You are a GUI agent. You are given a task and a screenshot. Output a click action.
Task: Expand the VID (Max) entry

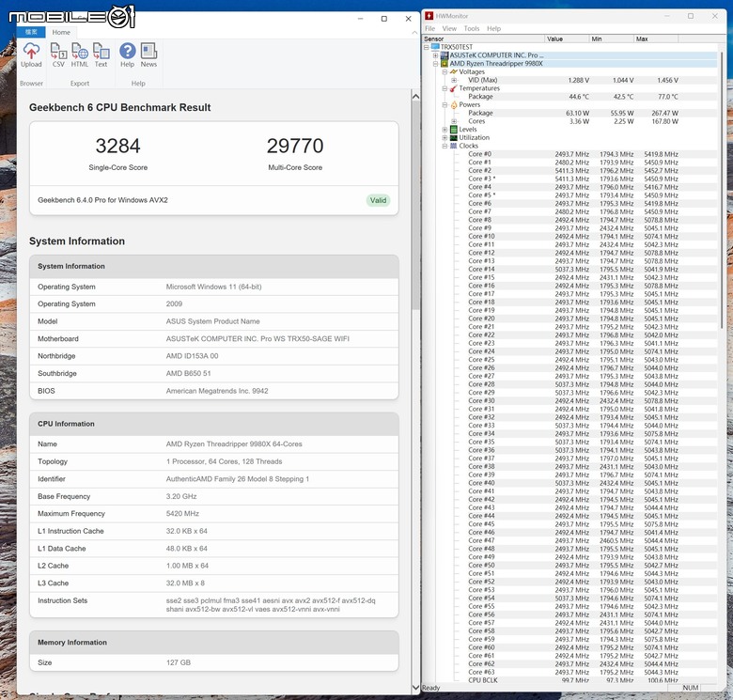coord(454,80)
